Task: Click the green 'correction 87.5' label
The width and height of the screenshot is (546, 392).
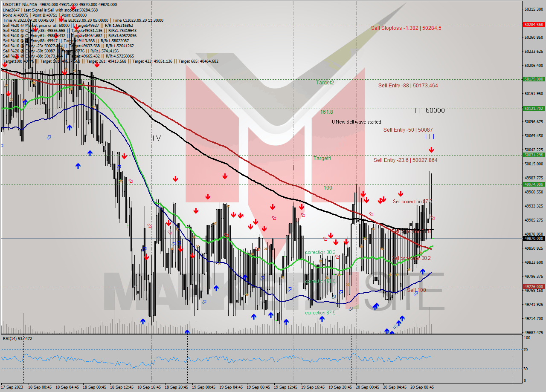Action: 320,313
